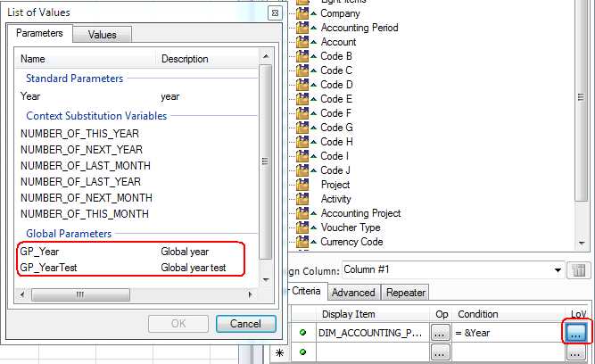Open the Repeater tab
This screenshot has height=364, width=595.
click(405, 293)
